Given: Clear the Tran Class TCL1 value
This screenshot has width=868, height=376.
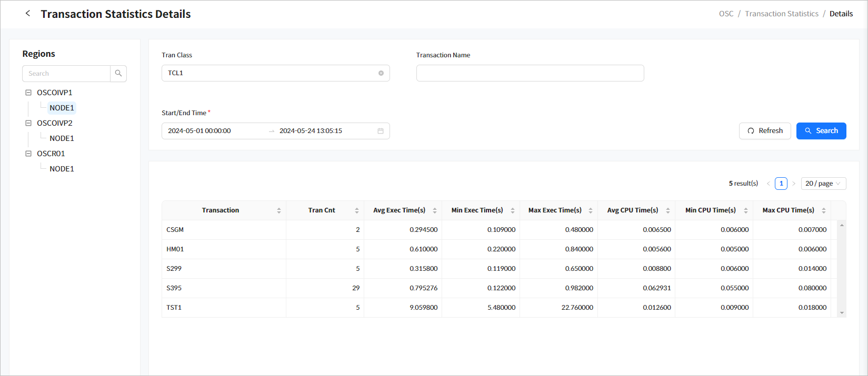Looking at the screenshot, I should coord(381,73).
